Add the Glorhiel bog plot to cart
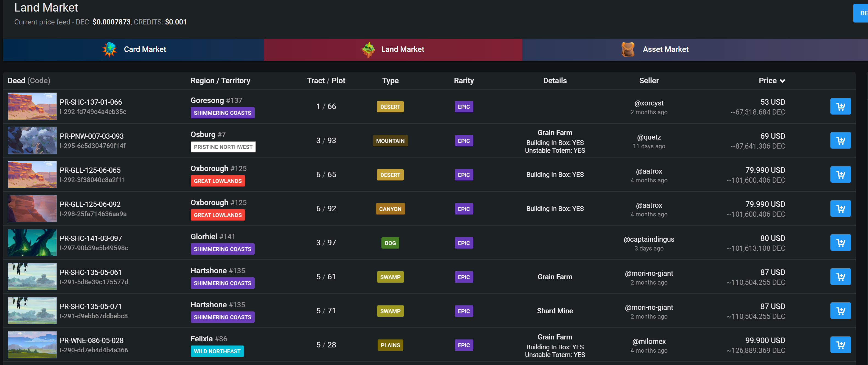Viewport: 868px width, 365px height. tap(840, 243)
